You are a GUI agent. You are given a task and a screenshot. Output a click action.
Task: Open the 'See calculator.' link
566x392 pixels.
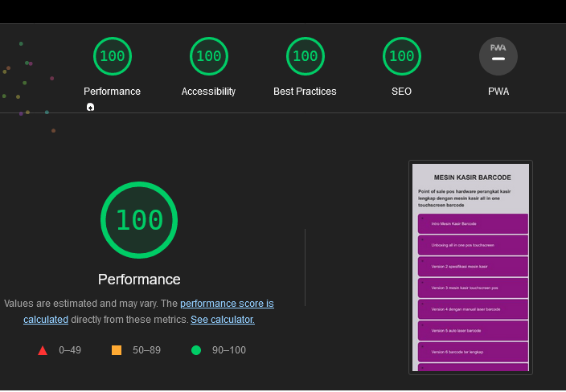pos(223,320)
